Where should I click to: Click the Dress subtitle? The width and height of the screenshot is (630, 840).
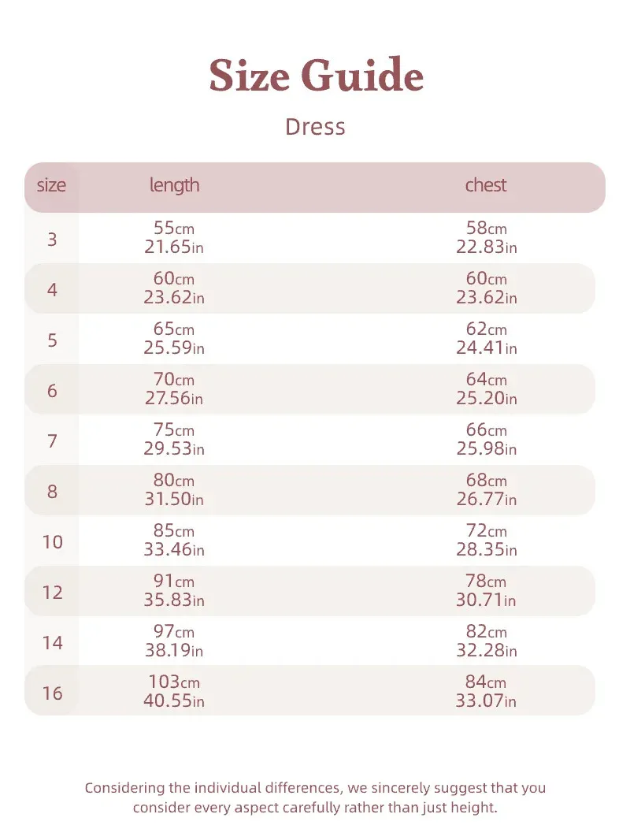(315, 127)
